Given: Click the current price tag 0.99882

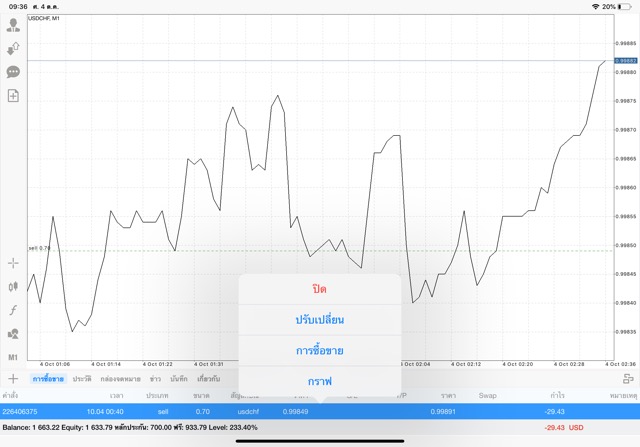Looking at the screenshot, I should click(x=626, y=60).
